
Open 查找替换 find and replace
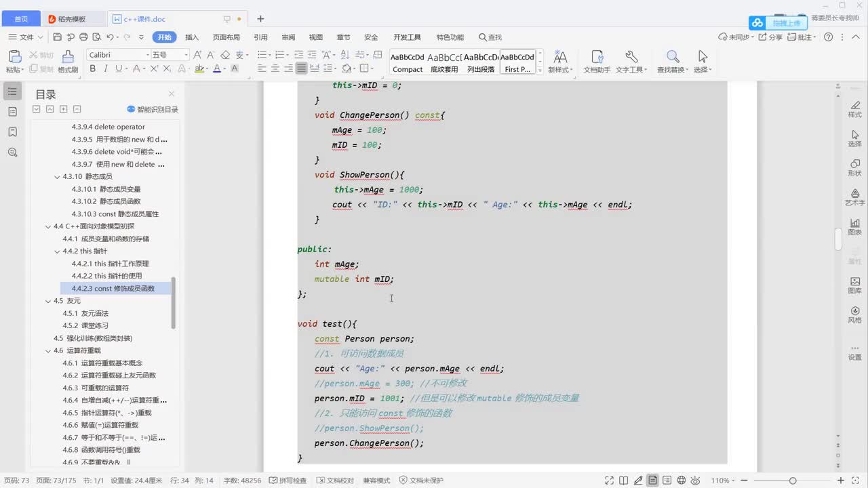click(673, 62)
